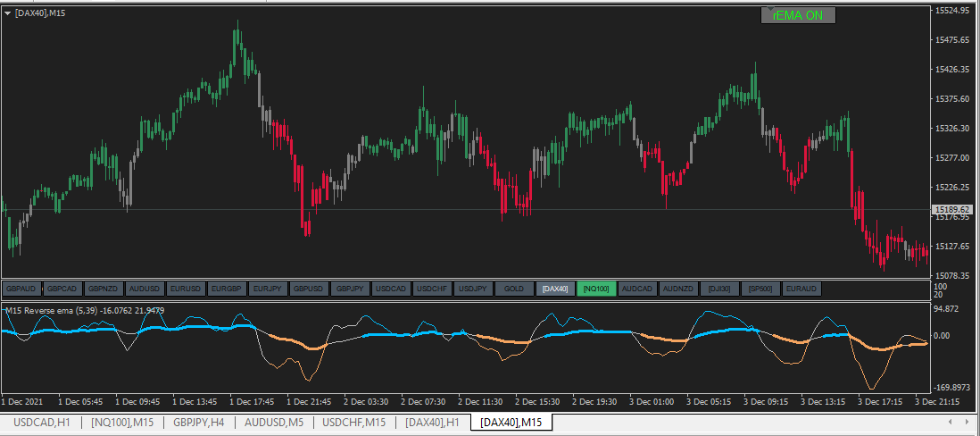This screenshot has height=436, width=980.
Task: Click the 15524.95 price scale value
Action: (x=951, y=11)
